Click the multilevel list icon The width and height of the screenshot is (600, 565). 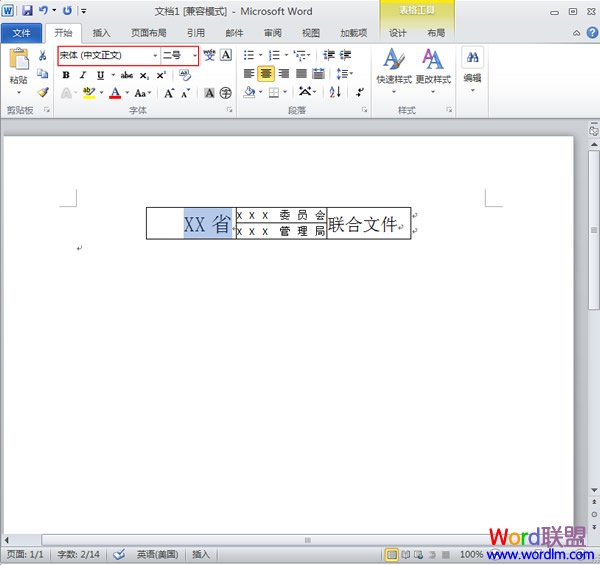point(300,55)
